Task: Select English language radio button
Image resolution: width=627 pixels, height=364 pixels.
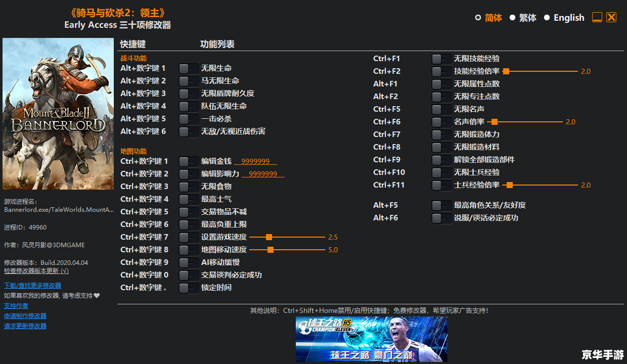Action: (x=547, y=18)
